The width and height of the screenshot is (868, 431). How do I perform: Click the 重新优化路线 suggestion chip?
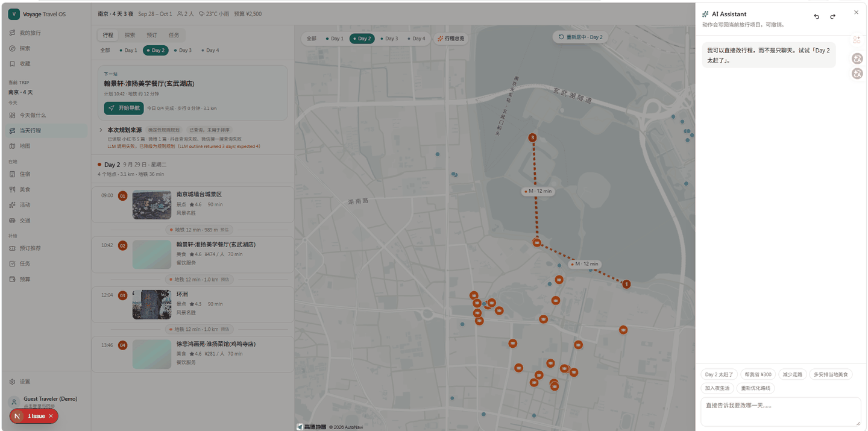[x=756, y=388]
